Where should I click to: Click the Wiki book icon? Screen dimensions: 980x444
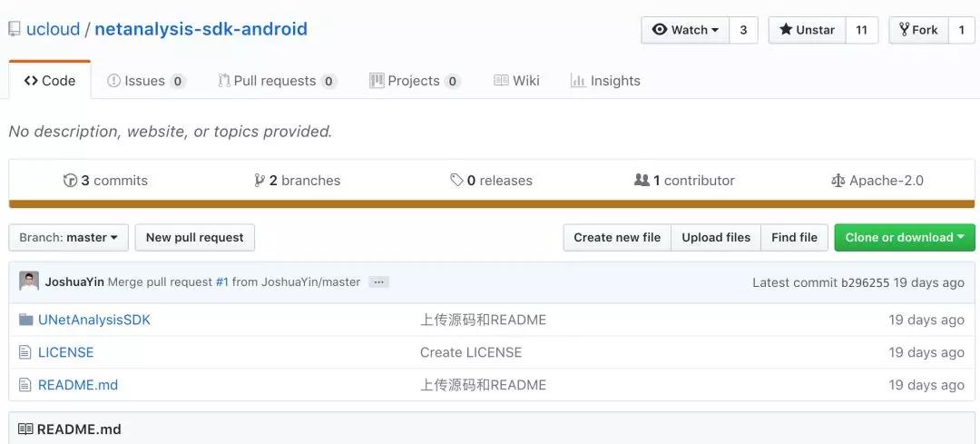(x=501, y=81)
